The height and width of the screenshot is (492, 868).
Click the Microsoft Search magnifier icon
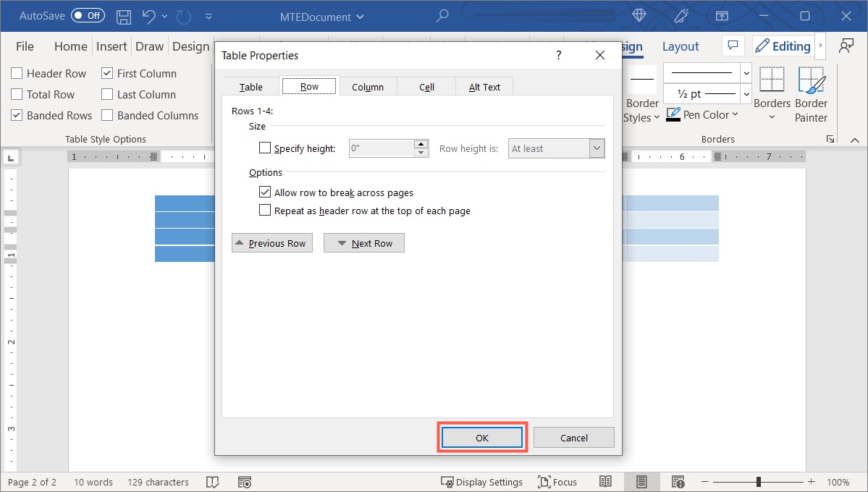tap(442, 14)
